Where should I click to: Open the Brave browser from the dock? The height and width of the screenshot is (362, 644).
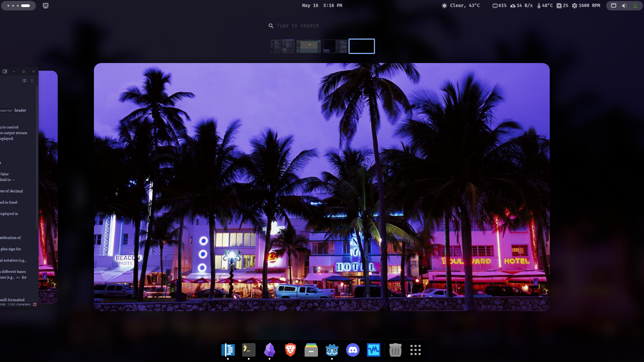(290, 350)
